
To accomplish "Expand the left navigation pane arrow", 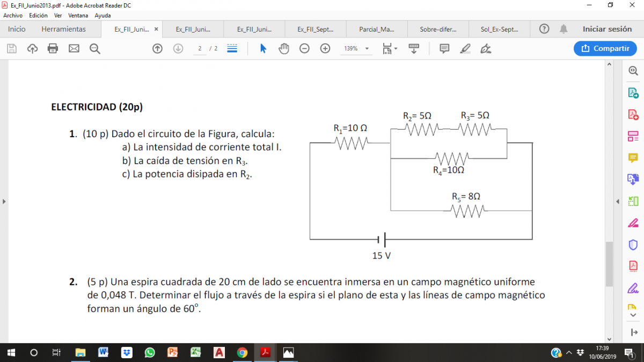I will (4, 202).
